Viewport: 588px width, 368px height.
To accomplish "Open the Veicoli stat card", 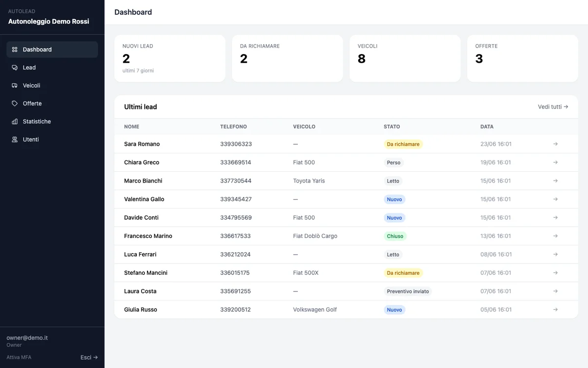I will tap(405, 58).
